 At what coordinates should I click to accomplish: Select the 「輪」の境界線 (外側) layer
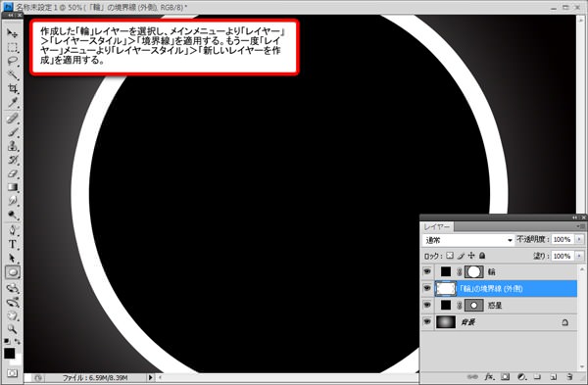pos(506,289)
